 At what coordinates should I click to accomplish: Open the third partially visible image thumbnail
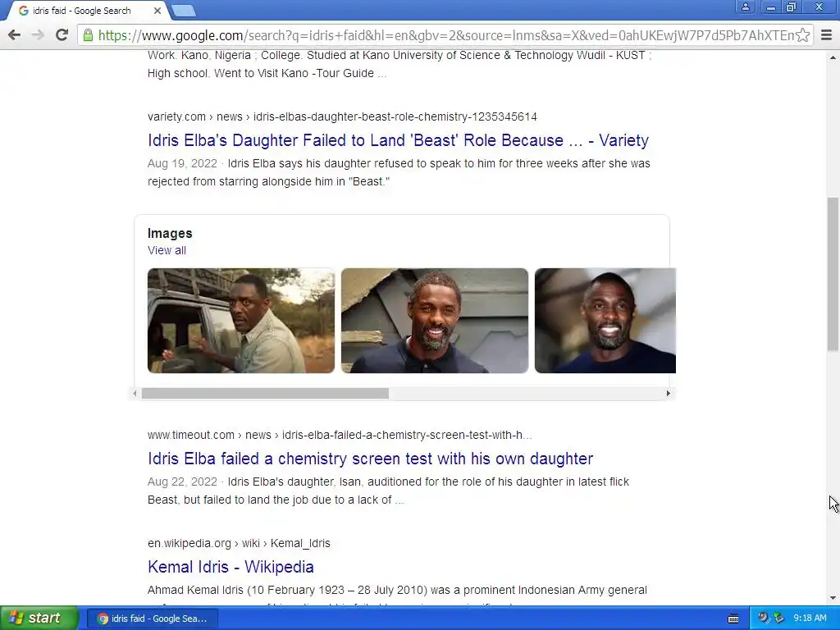click(x=605, y=321)
